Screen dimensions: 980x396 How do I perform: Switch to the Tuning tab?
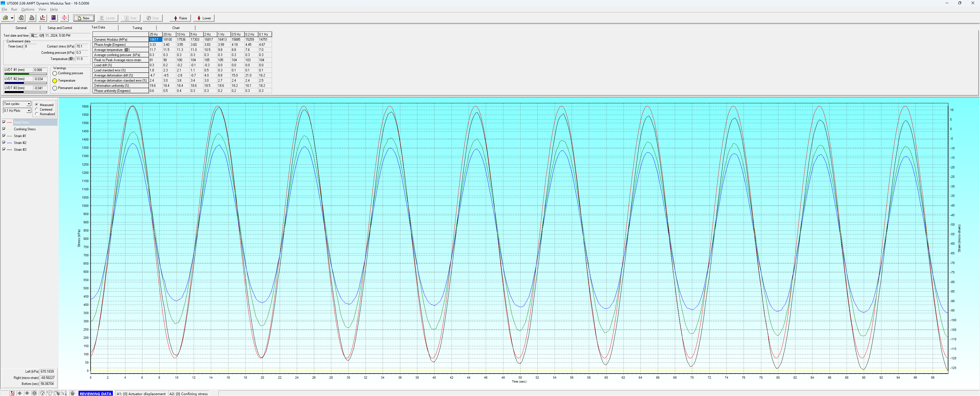click(x=137, y=28)
